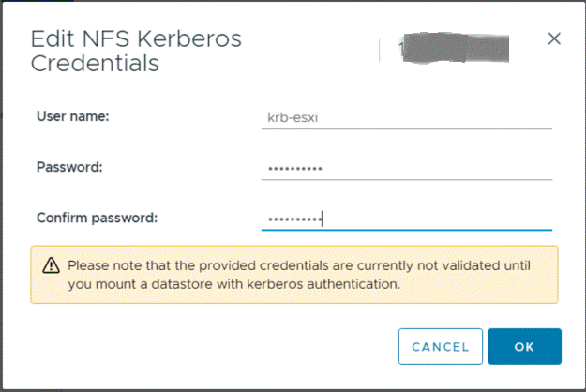Viewport: 586px width, 392px height.
Task: Click the "User name:" label
Action: [x=73, y=116]
